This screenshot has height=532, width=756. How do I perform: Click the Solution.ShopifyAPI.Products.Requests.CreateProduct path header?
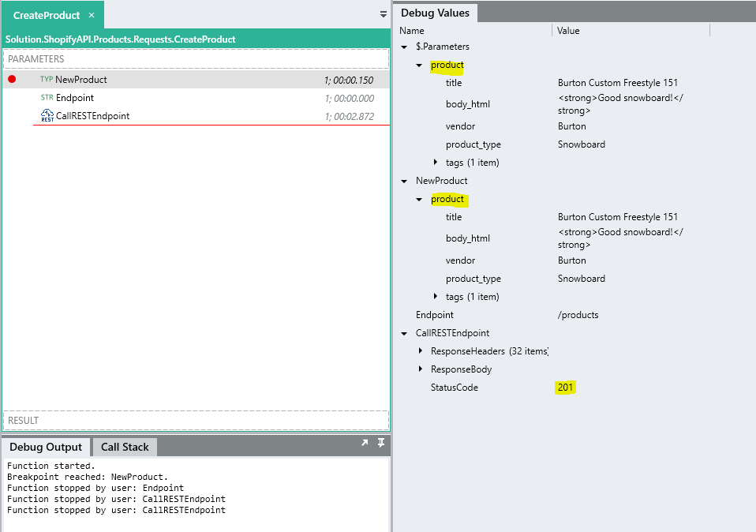[120, 39]
